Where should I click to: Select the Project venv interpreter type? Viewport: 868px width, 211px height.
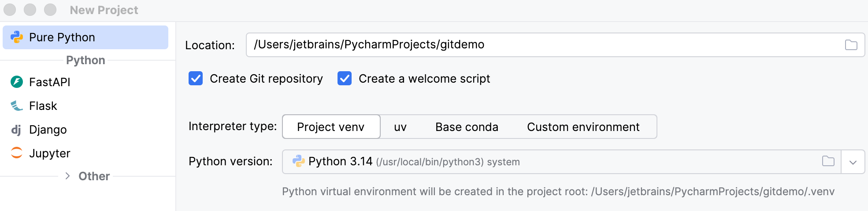point(331,127)
